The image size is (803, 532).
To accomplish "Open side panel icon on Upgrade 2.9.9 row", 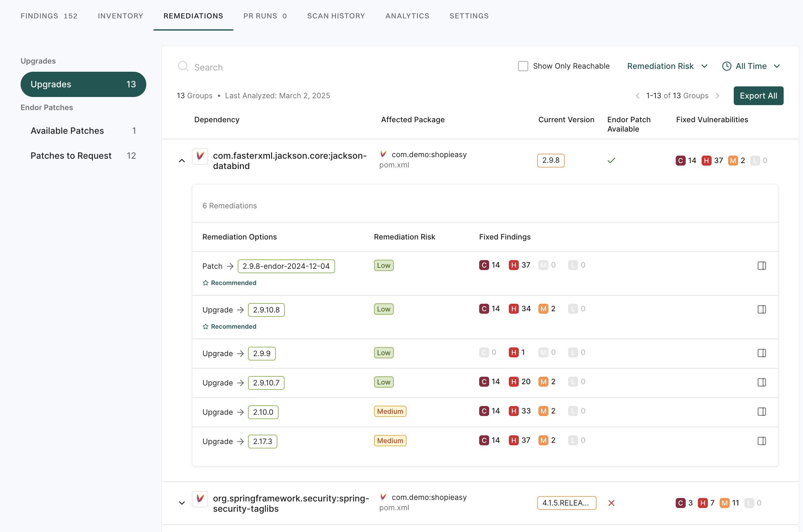I will coord(762,353).
